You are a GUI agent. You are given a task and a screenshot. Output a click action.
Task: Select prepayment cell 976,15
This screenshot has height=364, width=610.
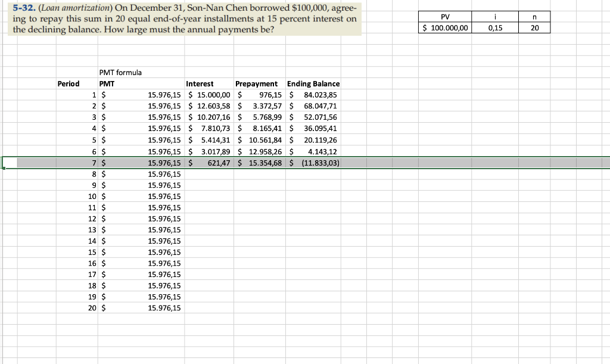[260, 95]
